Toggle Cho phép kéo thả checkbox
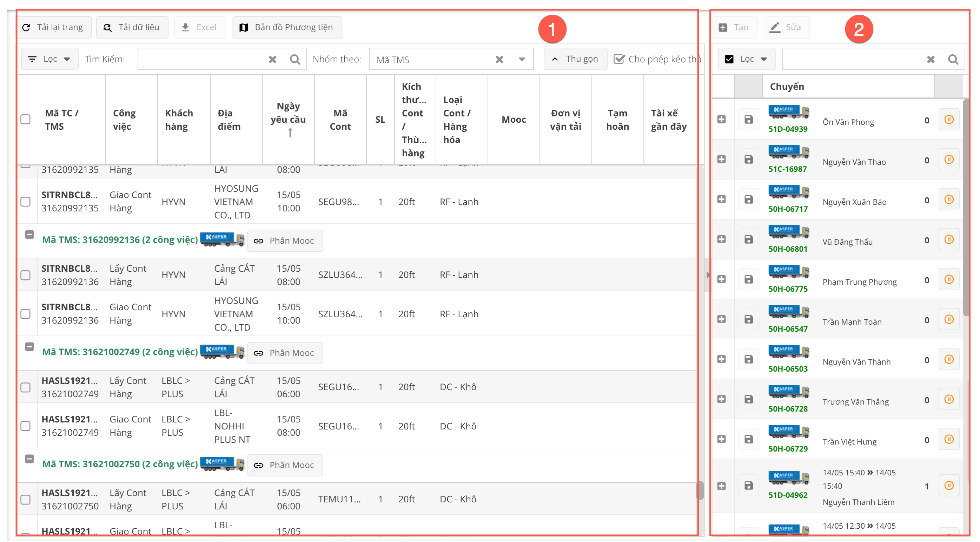Image resolution: width=980 pixels, height=542 pixels. (620, 59)
